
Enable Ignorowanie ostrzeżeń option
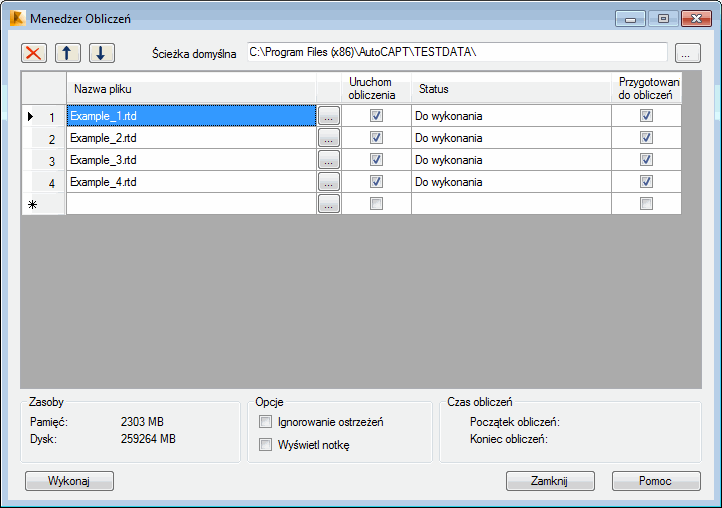(x=265, y=421)
